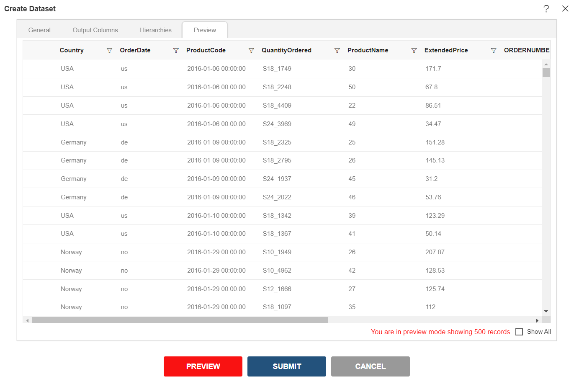Click the value 207.87
574x392 pixels.
435,252
